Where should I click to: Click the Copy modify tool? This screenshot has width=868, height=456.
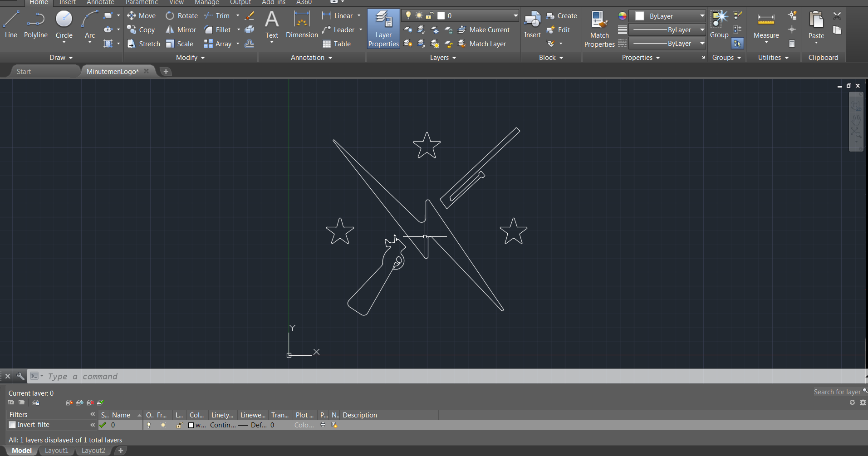(x=141, y=30)
